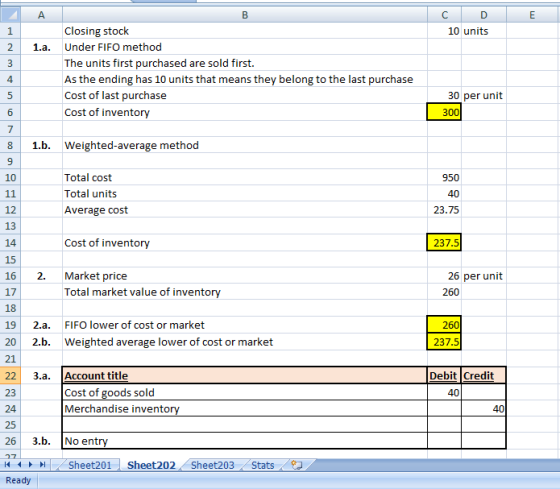Click 'Cost of goods sold' cell
560x489 pixels.
tap(245, 392)
